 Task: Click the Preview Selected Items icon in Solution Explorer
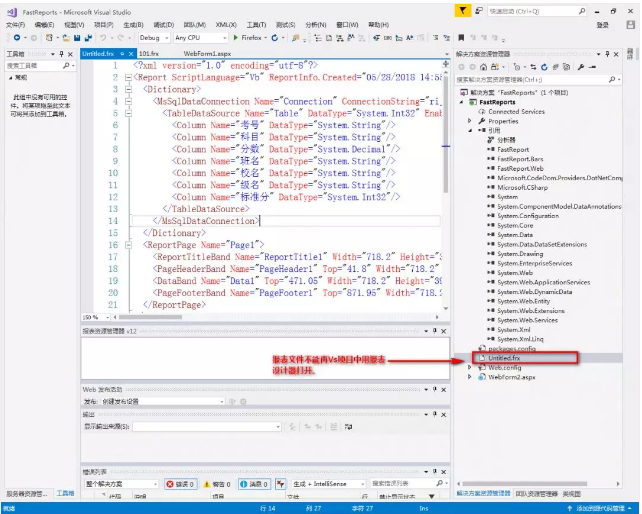coord(592,67)
